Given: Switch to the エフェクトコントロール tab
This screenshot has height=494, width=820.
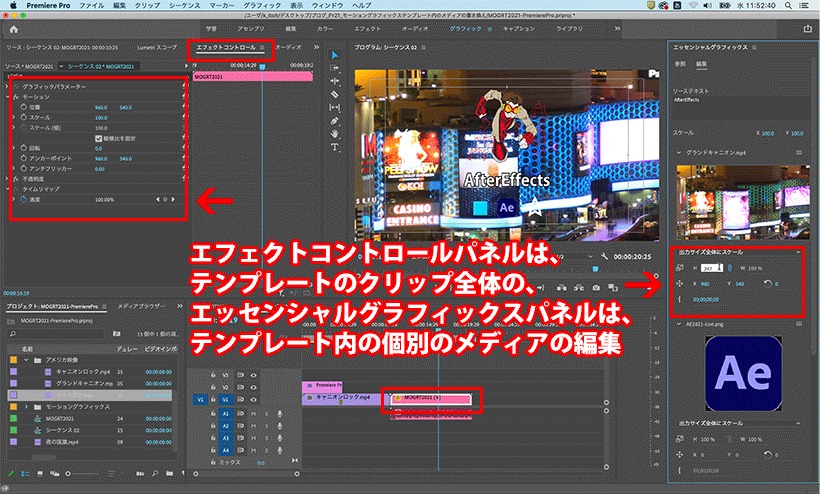Looking at the screenshot, I should (225, 48).
